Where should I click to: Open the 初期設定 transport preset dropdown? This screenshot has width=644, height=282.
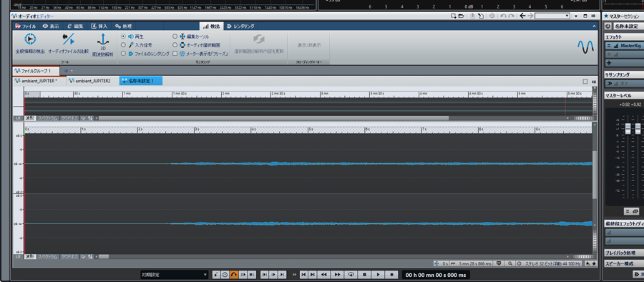(174, 275)
